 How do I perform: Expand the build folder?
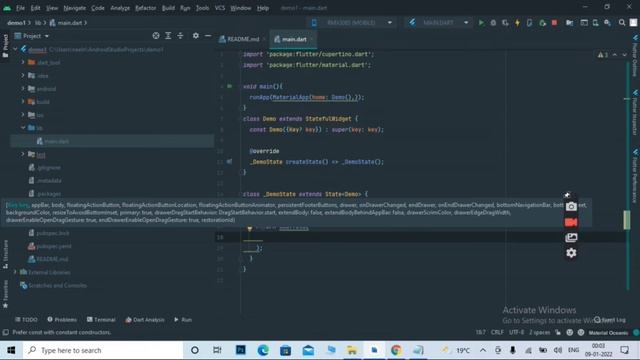pyautogui.click(x=23, y=102)
